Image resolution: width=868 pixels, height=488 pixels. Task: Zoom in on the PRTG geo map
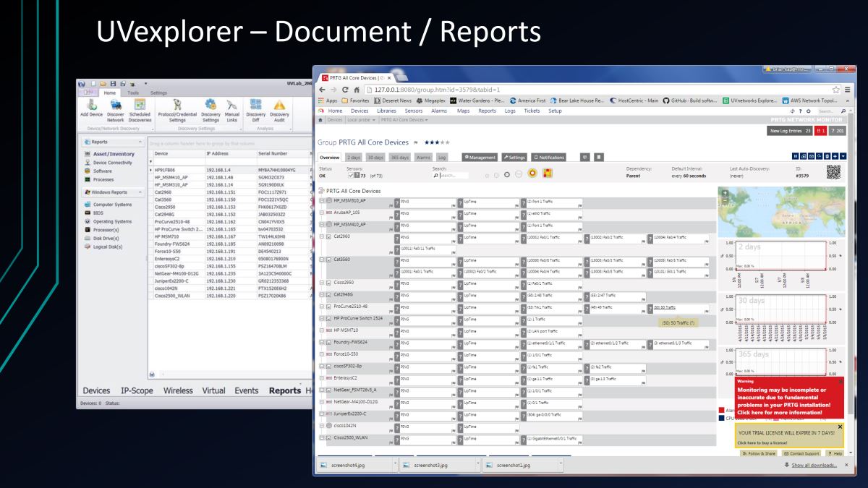point(724,192)
